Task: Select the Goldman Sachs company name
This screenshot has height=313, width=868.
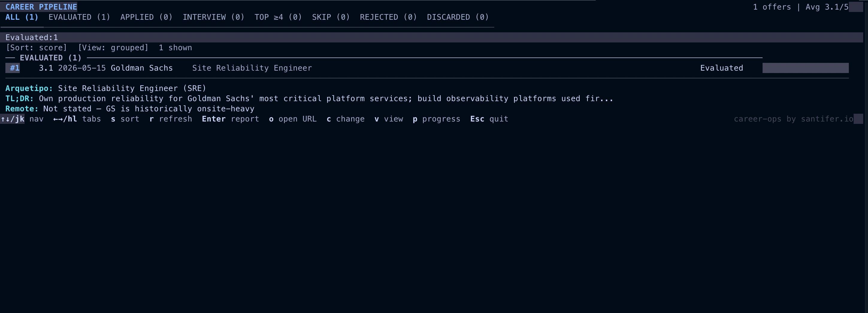Action: pyautogui.click(x=142, y=68)
